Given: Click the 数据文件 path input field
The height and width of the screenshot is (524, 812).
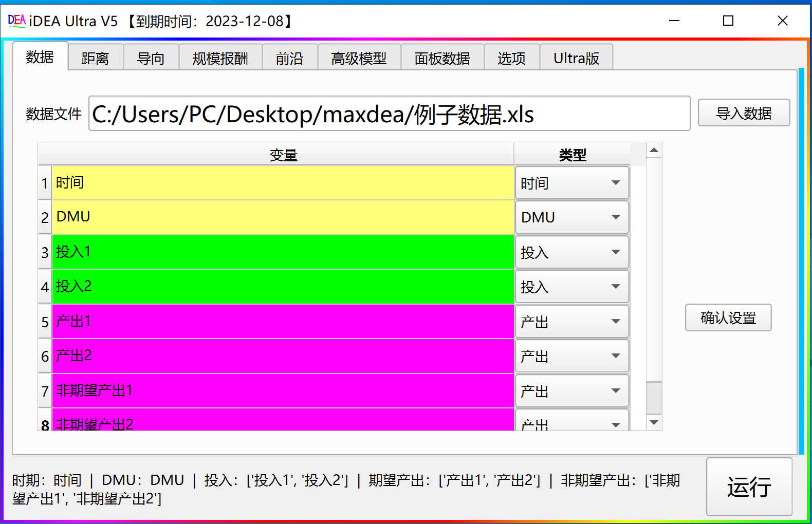Looking at the screenshot, I should (x=389, y=114).
